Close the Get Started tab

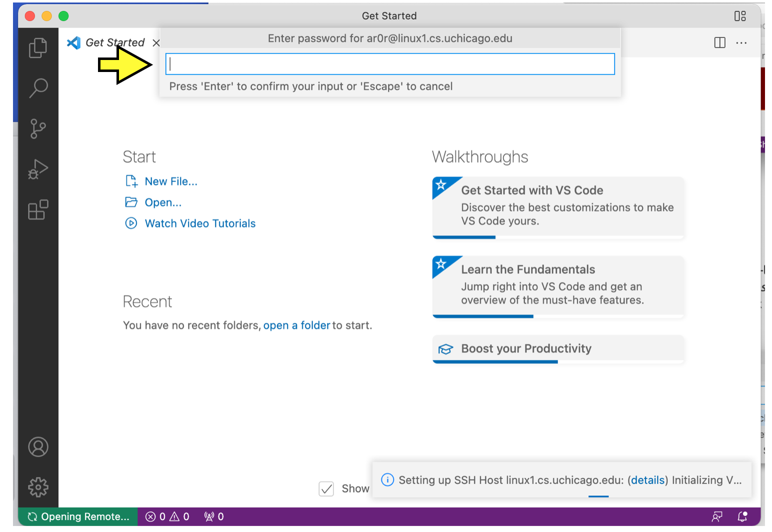coord(156,43)
